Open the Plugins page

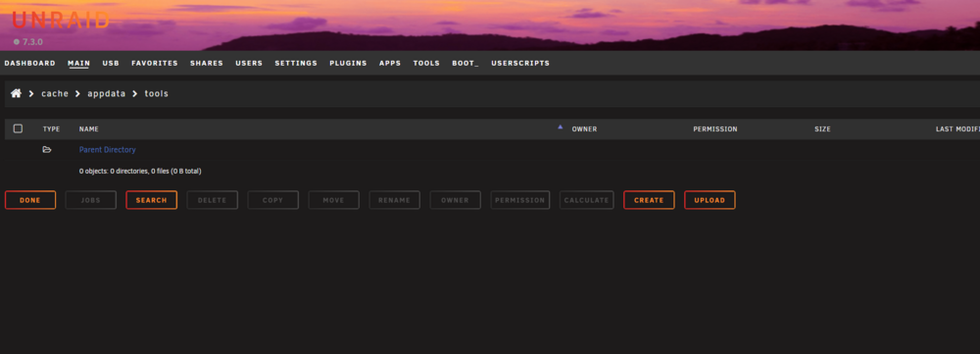(348, 63)
